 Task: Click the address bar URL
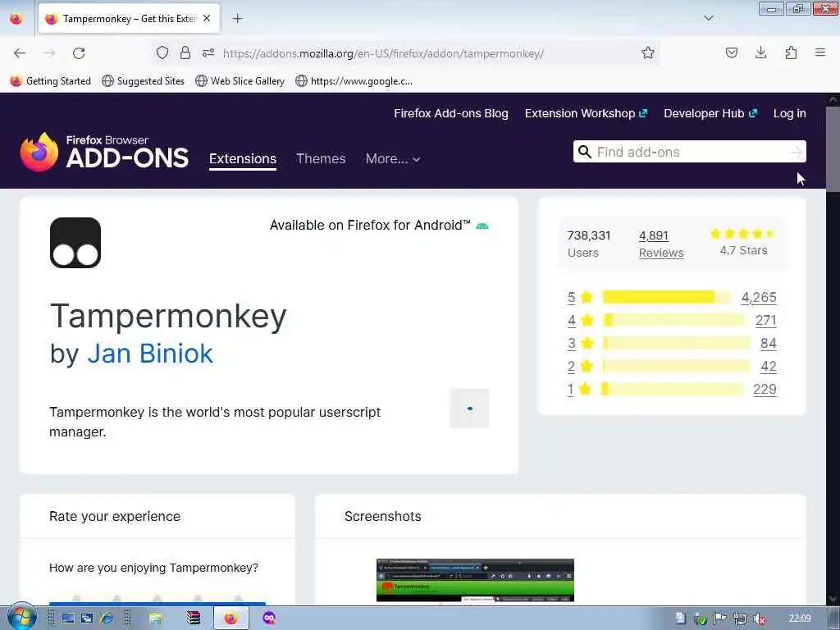click(x=383, y=53)
